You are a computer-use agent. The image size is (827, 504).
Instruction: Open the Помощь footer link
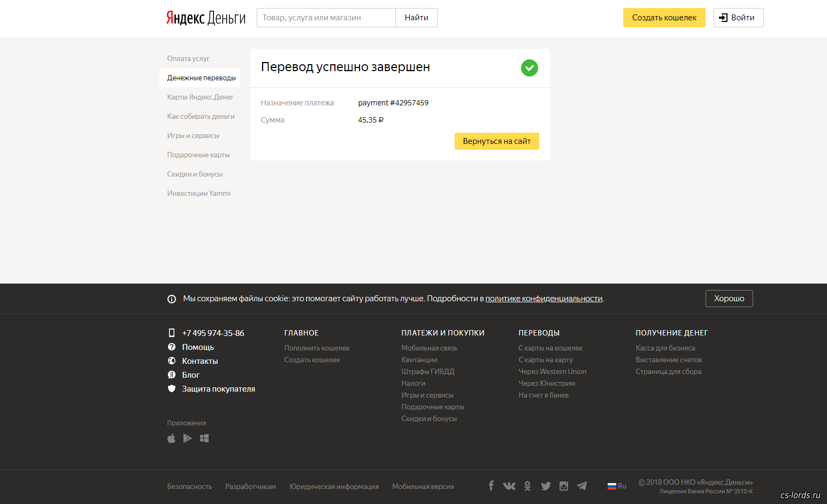(198, 347)
